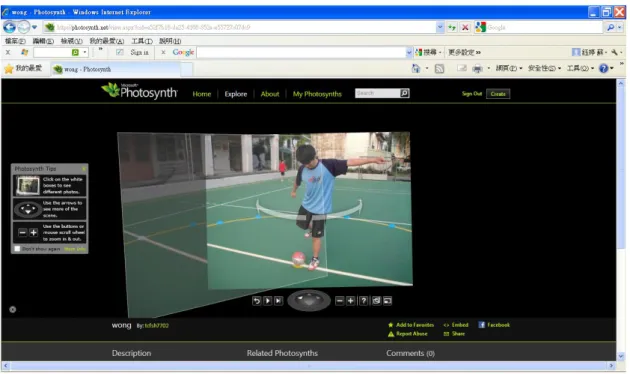The image size is (630, 374).
Task: Open the recent pages dropdown arrow
Action: pos(35,27)
